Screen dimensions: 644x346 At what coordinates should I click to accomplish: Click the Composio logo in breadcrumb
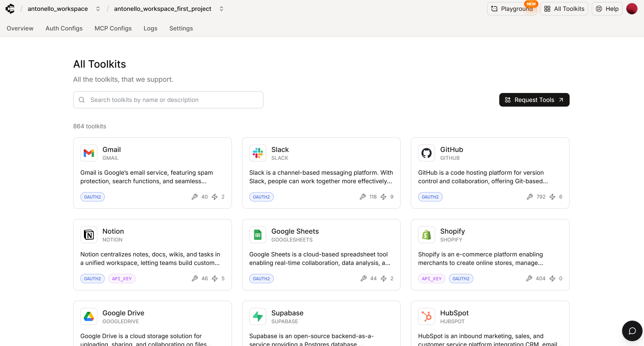click(10, 9)
